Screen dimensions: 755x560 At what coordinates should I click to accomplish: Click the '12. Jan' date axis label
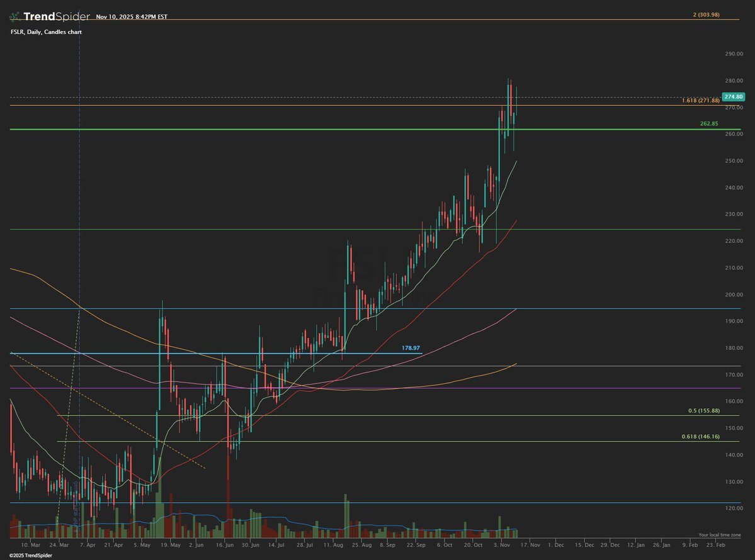[635, 545]
